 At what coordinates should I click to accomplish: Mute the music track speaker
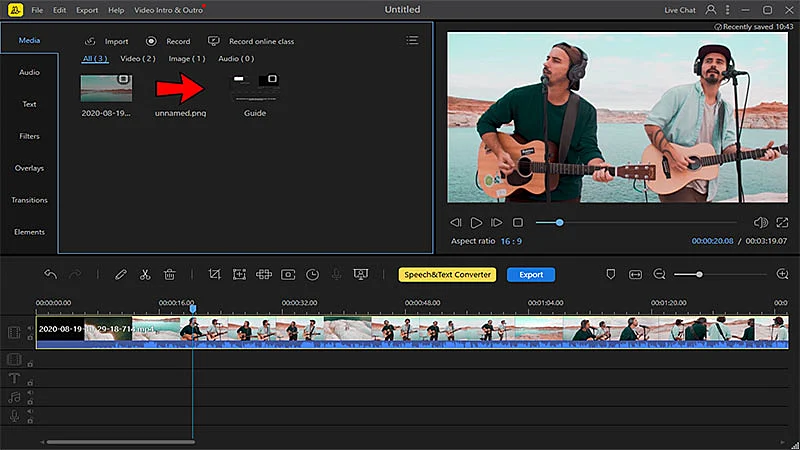31,394
